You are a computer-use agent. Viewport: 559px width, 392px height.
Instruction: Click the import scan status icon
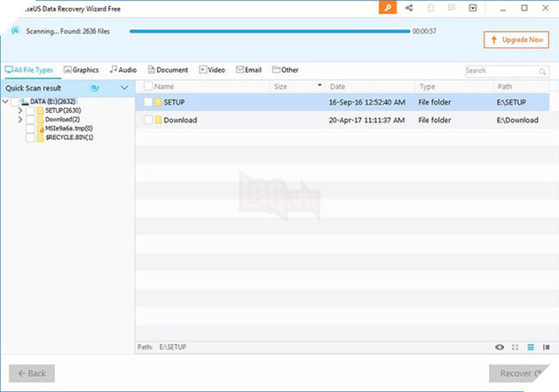tap(430, 8)
